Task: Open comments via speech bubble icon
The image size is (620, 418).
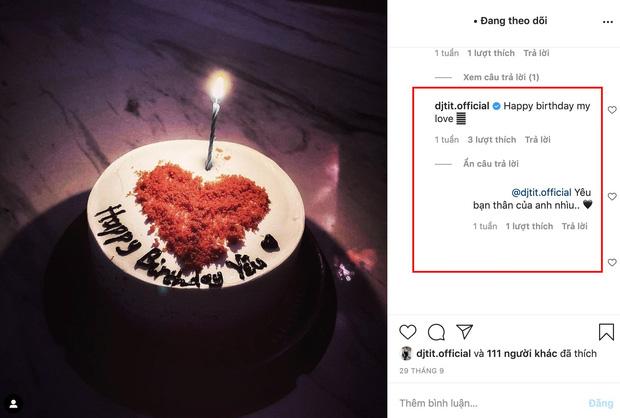Action: [436, 332]
